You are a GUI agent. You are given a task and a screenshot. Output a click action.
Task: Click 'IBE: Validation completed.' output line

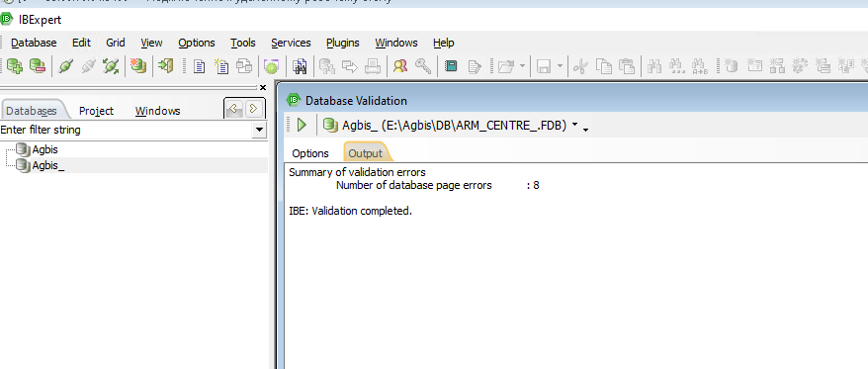pos(350,211)
